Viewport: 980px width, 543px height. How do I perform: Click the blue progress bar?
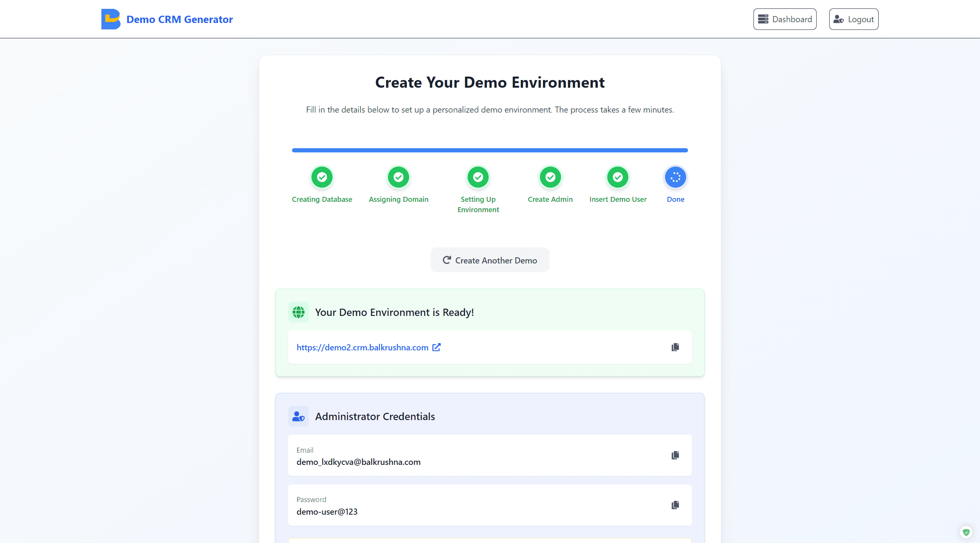pos(490,150)
